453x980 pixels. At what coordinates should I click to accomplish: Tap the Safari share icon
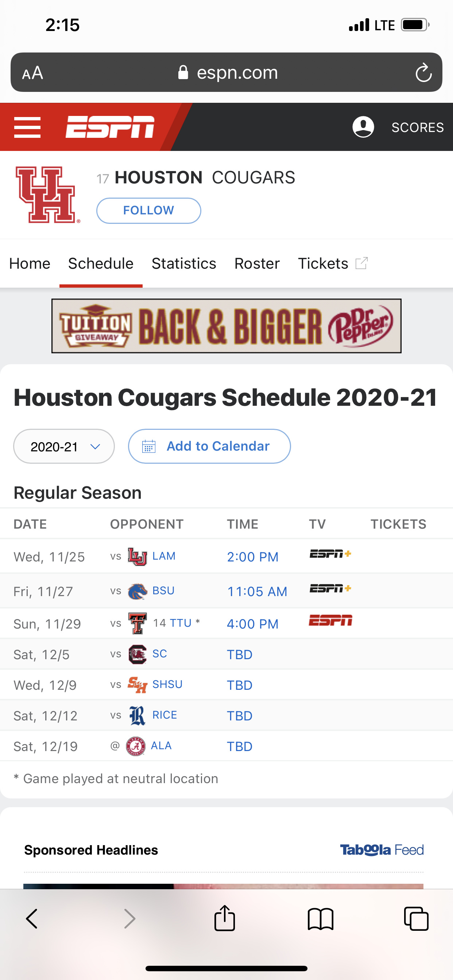225,918
